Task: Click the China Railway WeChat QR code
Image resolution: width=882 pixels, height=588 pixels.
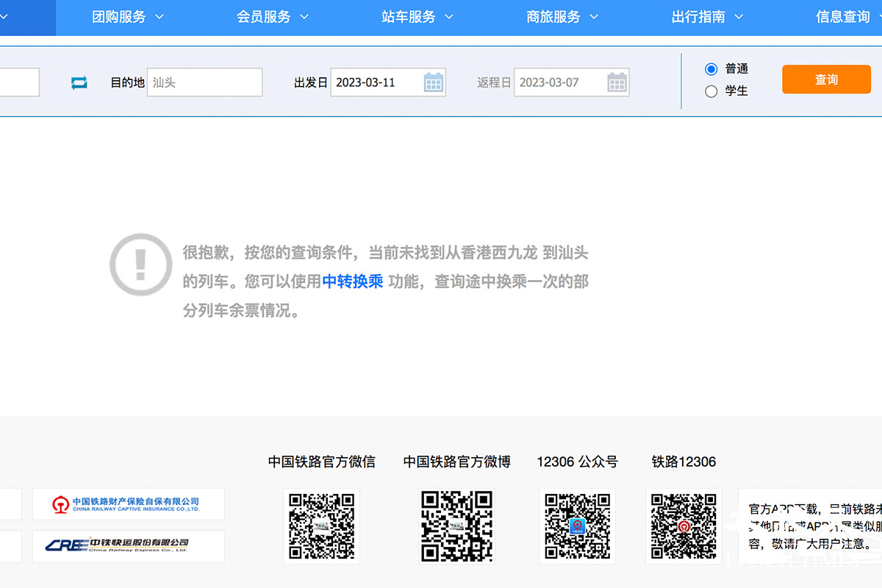Action: [x=321, y=526]
